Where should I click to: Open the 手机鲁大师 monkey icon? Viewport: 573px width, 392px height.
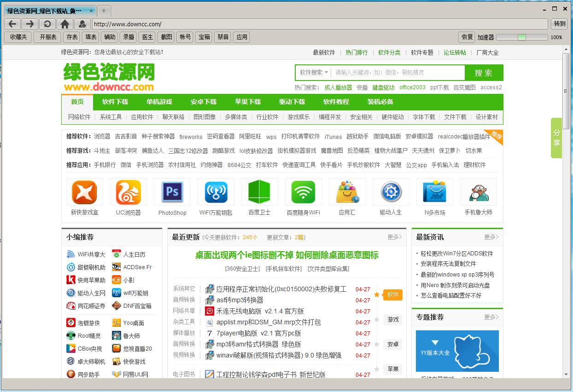[x=478, y=191]
